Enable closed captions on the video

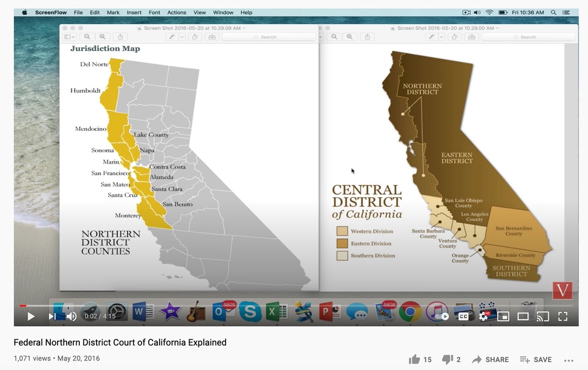[463, 317]
